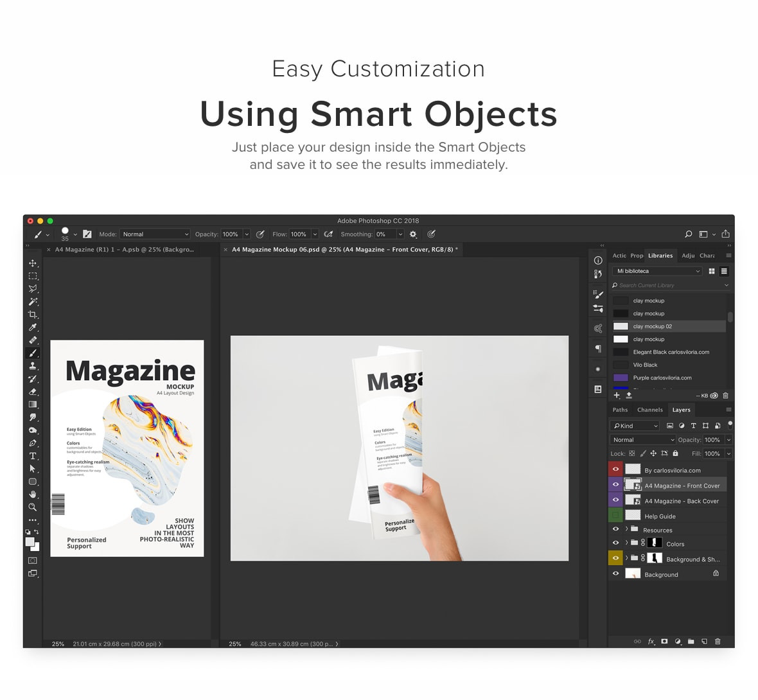
Task: Switch to the Adjustments panel tab
Action: [x=688, y=256]
